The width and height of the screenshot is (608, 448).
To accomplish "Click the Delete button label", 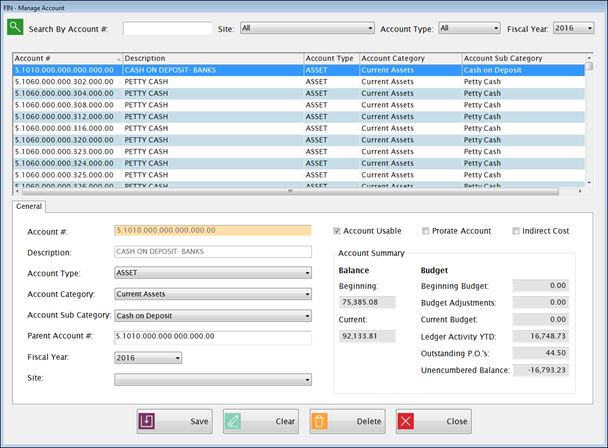I will 369,421.
